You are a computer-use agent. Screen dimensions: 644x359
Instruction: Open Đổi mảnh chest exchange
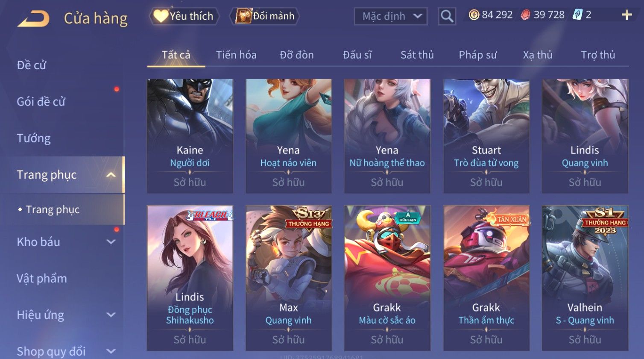tap(265, 16)
